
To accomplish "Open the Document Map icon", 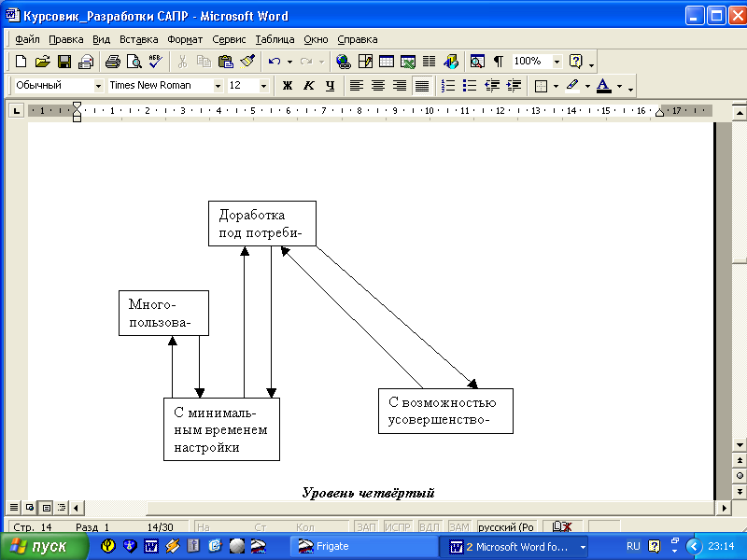I will point(477,62).
